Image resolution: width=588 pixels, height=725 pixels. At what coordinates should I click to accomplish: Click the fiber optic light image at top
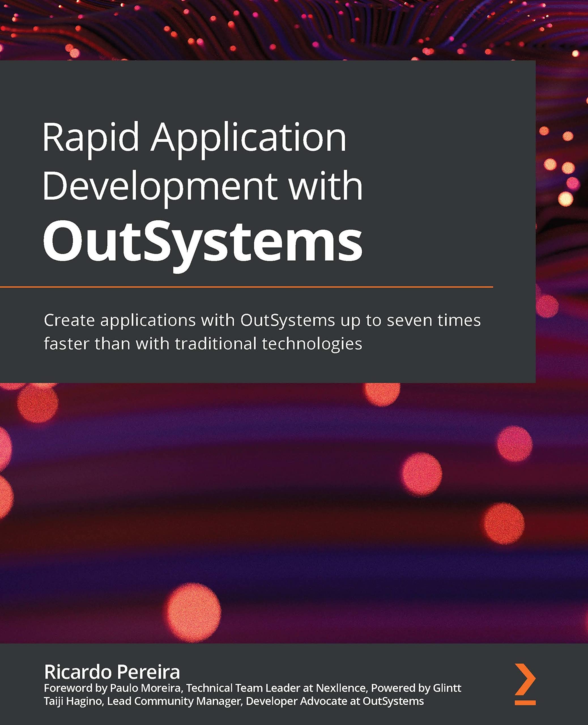(x=294, y=30)
